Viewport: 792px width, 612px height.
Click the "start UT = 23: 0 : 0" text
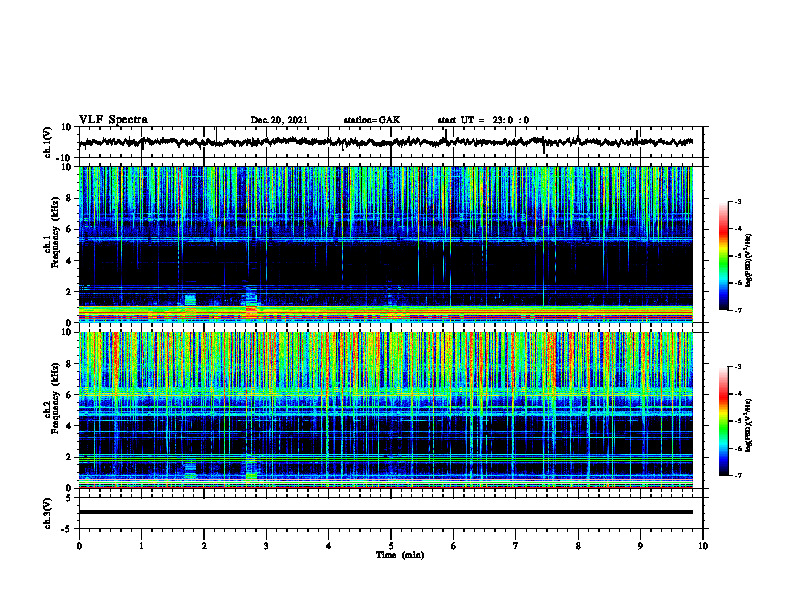[483, 120]
